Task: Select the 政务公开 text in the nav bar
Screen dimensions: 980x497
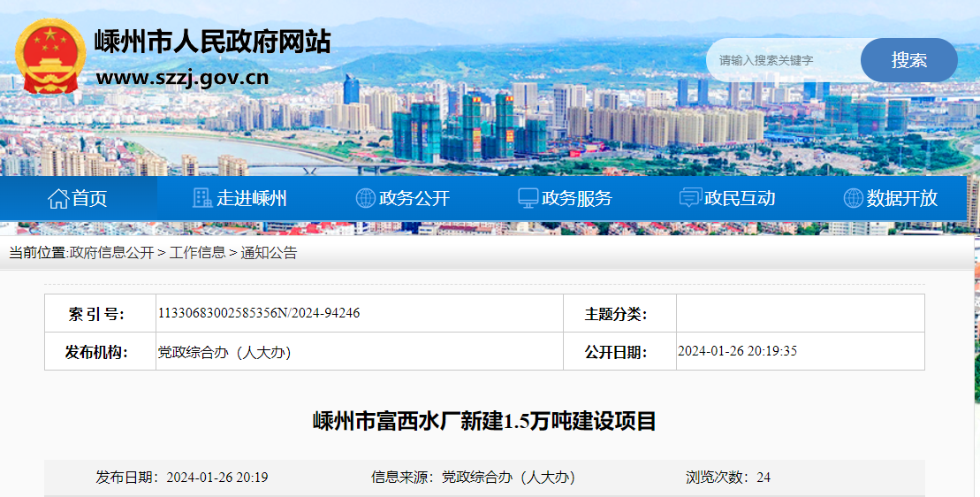Action: pos(414,198)
